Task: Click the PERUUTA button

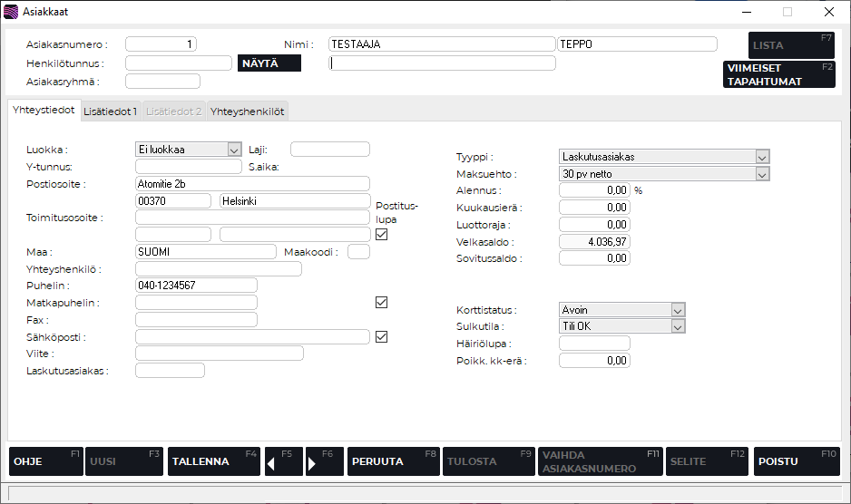Action: (x=393, y=461)
